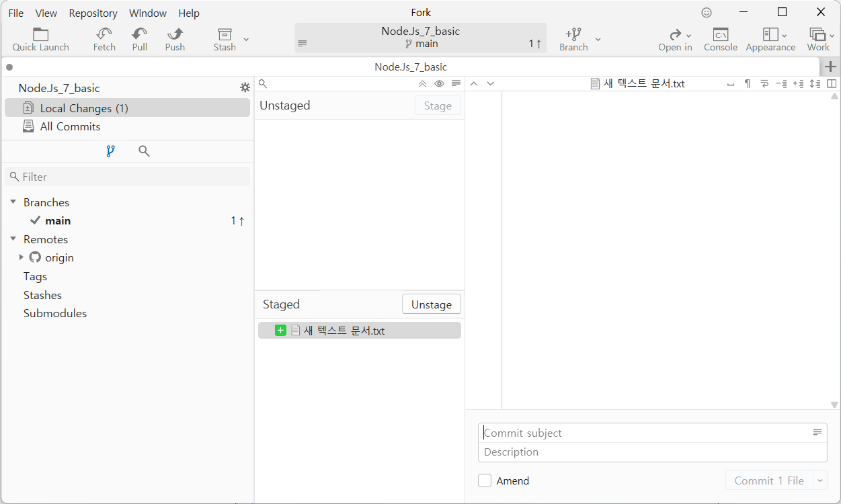
Task: Go to next change down arrow
Action: pos(491,83)
